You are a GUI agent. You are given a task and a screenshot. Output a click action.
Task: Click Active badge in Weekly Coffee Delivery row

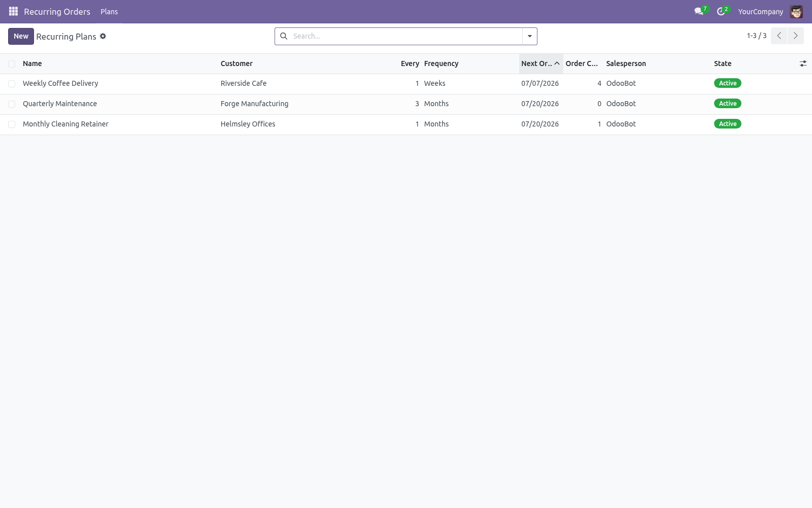click(x=727, y=83)
